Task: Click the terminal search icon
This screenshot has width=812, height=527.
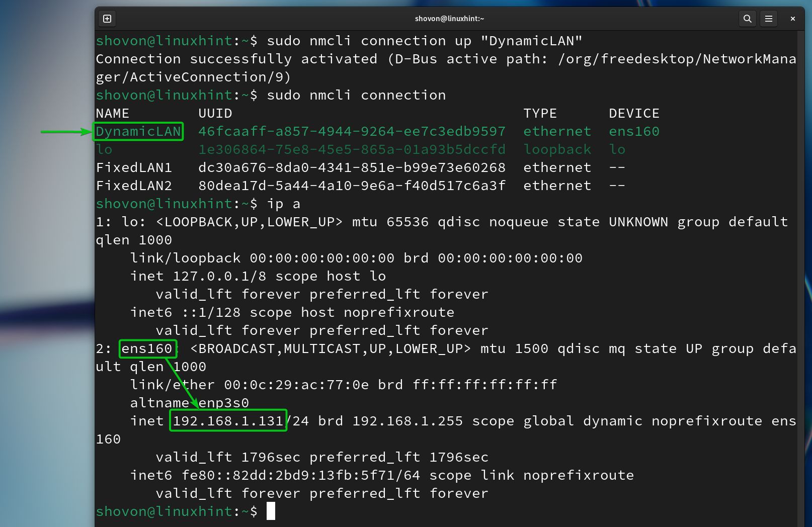Action: (x=747, y=19)
